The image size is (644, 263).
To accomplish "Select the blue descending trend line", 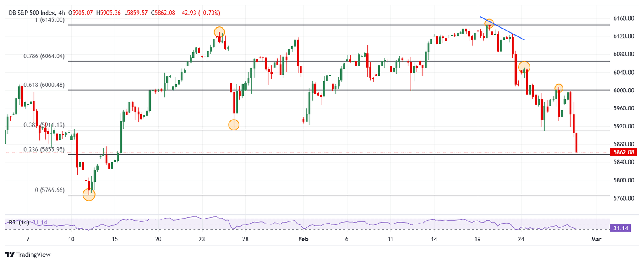I will click(x=502, y=29).
